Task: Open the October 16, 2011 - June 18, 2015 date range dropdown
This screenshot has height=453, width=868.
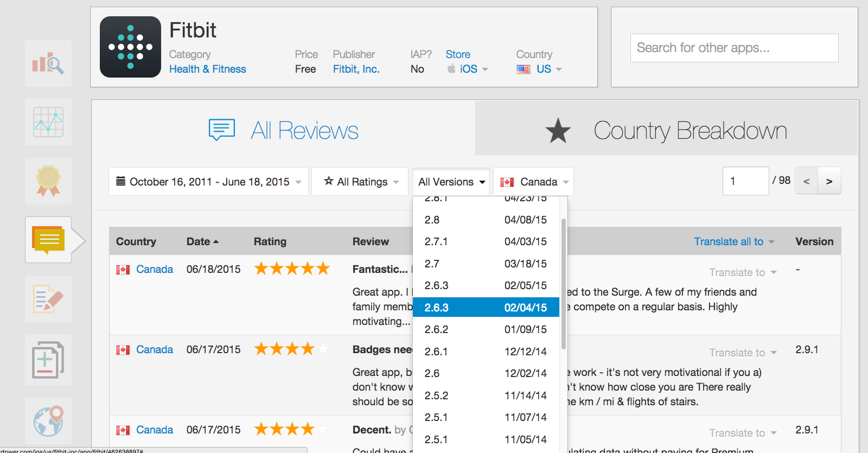Action: pos(209,182)
